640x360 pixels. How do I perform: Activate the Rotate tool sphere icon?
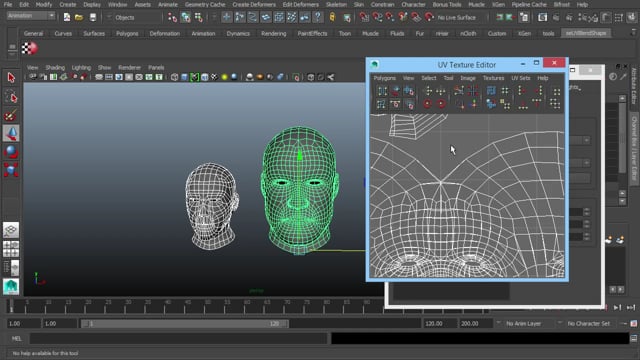pos(11,152)
